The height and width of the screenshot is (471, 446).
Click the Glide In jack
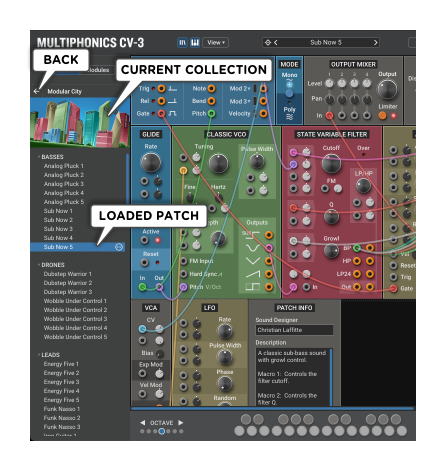(x=142, y=287)
